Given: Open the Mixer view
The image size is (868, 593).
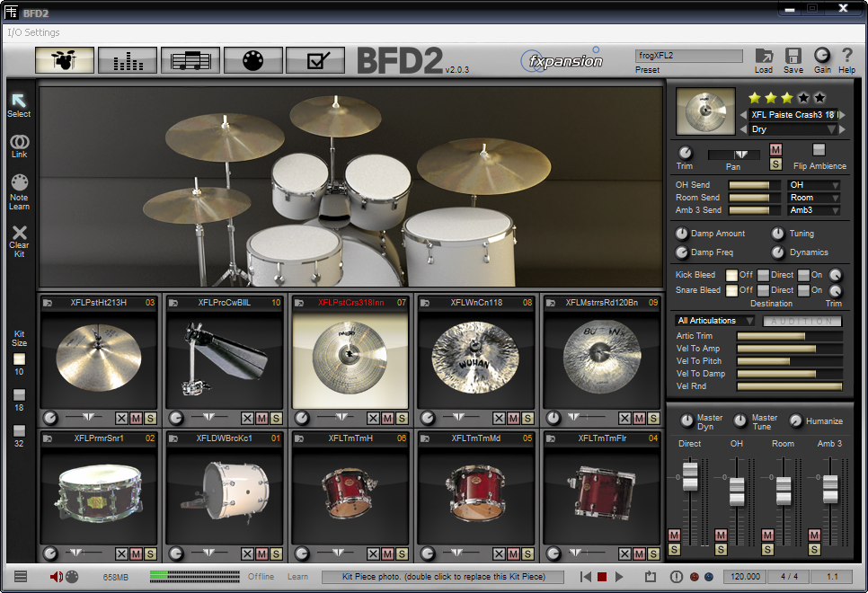Looking at the screenshot, I should pyautogui.click(x=128, y=60).
